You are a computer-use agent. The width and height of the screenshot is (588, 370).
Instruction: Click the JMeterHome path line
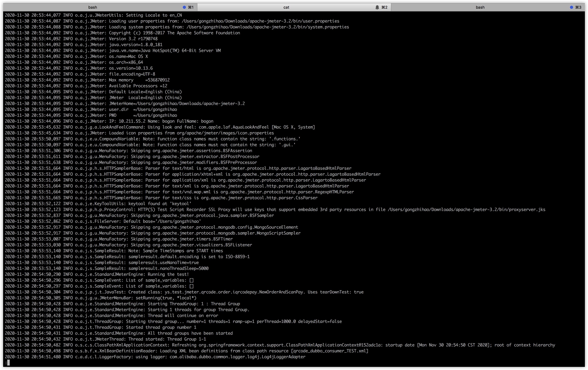[125, 103]
